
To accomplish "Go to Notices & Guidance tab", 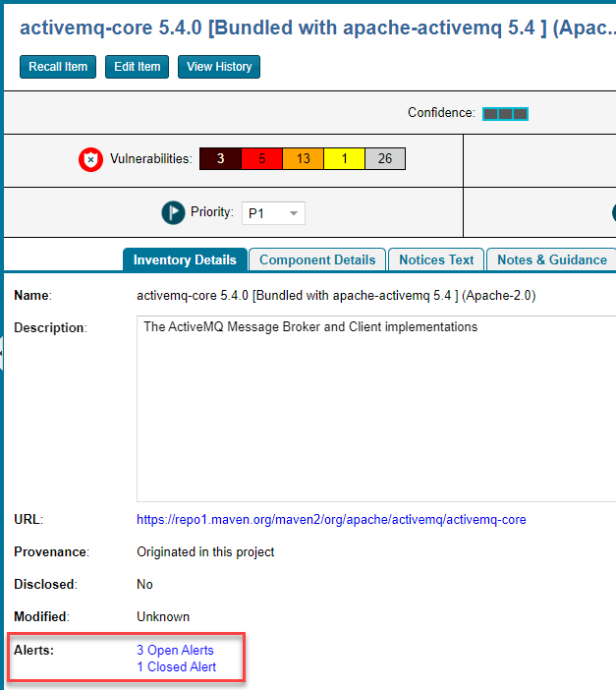I will (552, 260).
